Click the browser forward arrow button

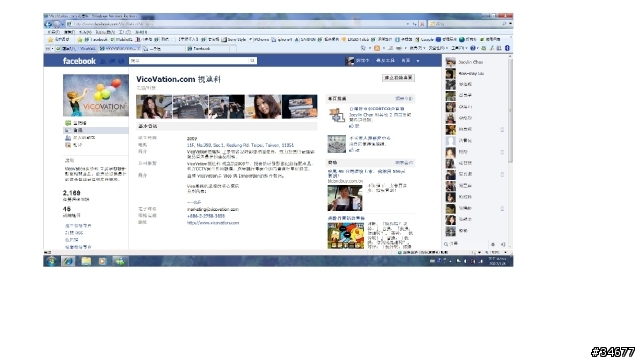(57, 24)
